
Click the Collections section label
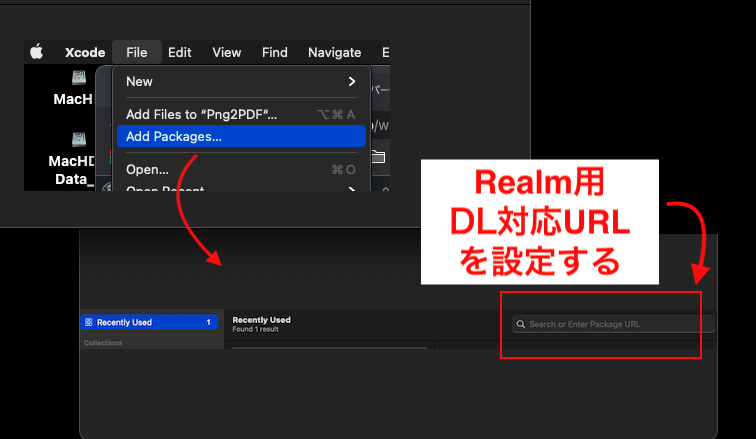tap(103, 343)
